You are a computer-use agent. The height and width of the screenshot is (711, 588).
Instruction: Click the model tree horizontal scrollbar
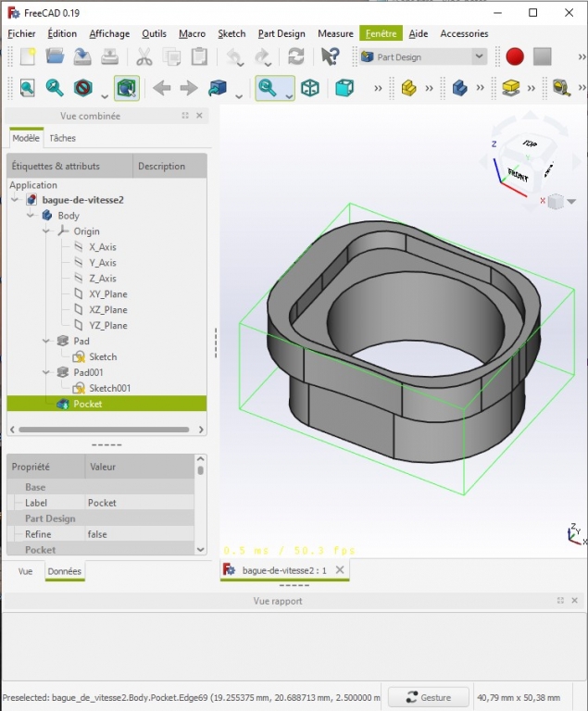pos(104,430)
